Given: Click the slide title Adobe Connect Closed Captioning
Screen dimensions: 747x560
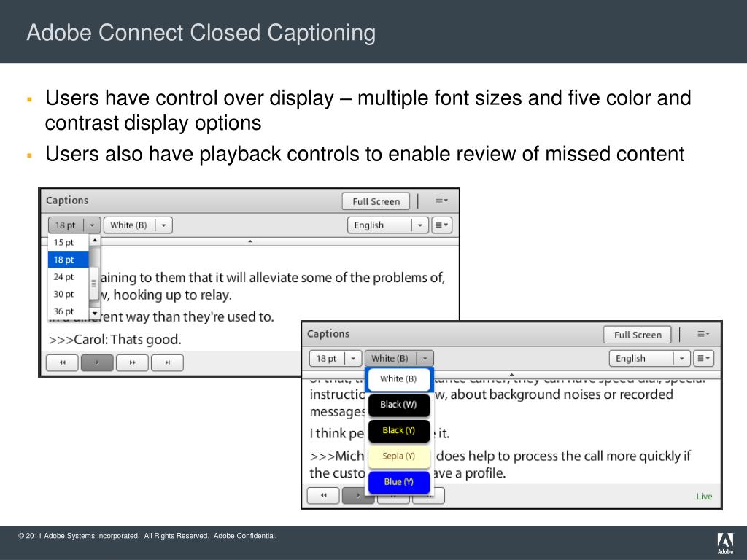Looking at the screenshot, I should coord(201,33).
